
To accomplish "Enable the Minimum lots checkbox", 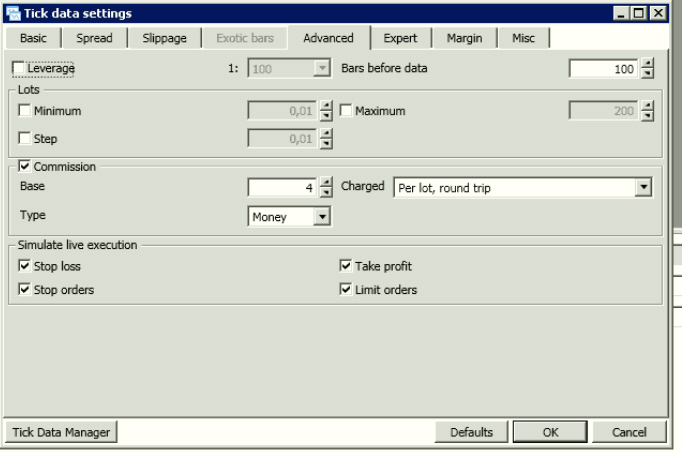I will [24, 110].
